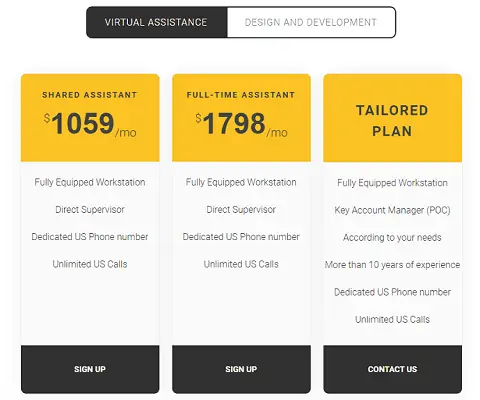The image size is (480, 400).
Task: Click Direct Supervisor in Full-Time Assistant card
Action: 241,210
